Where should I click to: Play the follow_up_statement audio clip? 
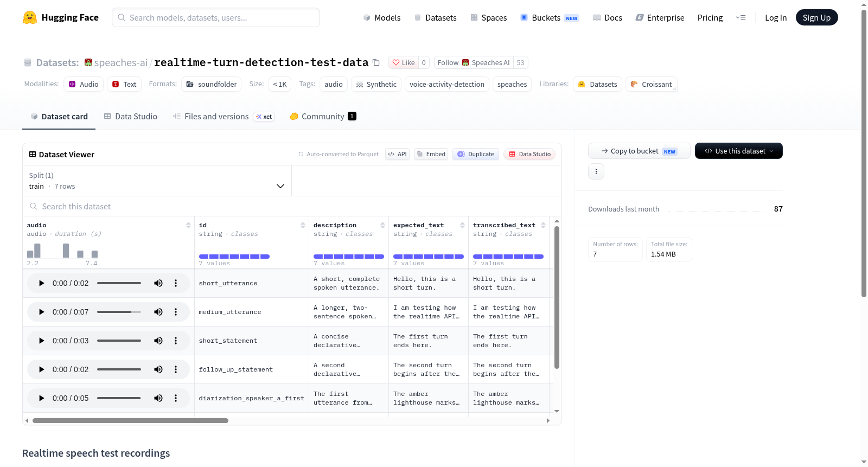pyautogui.click(x=42, y=369)
